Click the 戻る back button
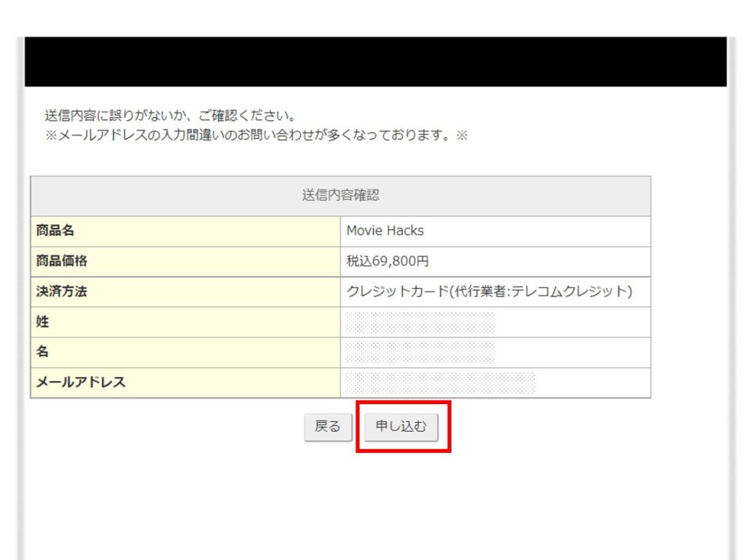The height and width of the screenshot is (560, 750). click(328, 427)
